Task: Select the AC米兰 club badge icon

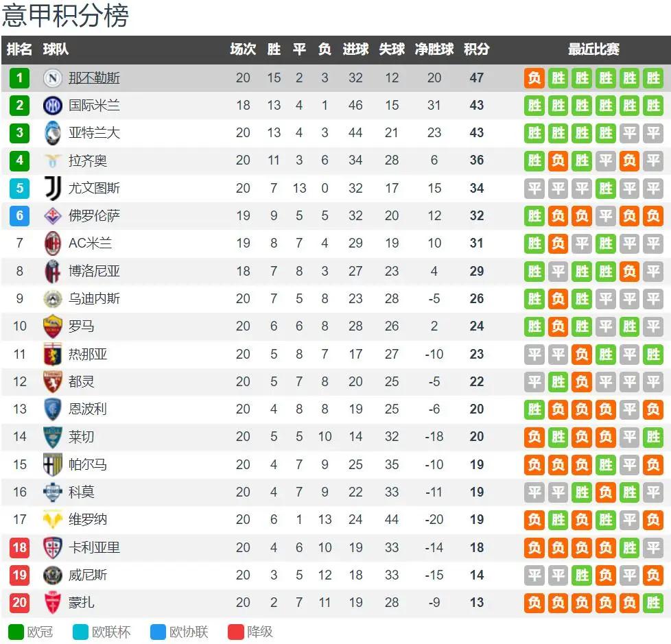Action: pos(53,243)
